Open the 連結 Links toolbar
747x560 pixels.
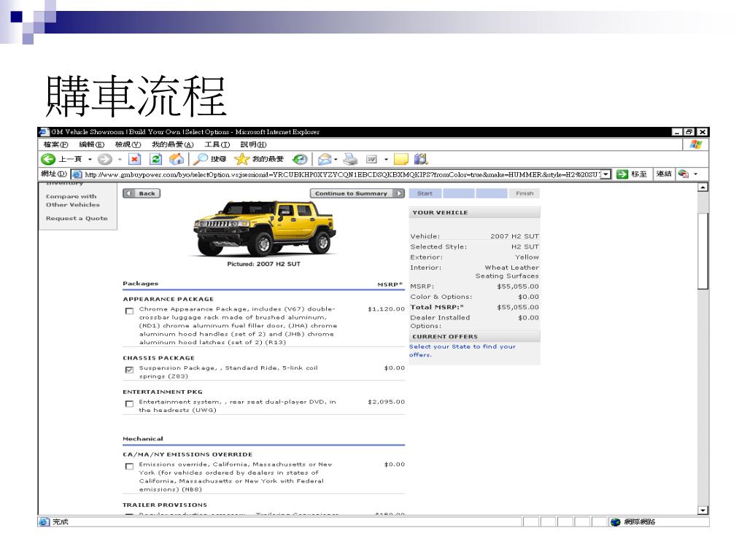coord(664,174)
